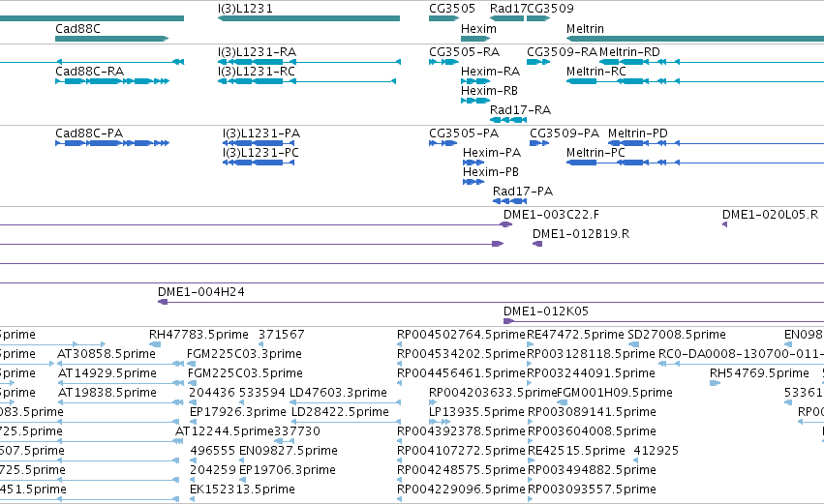Click the AT19838.5prime EST label
The height and width of the screenshot is (504, 824).
(x=107, y=393)
